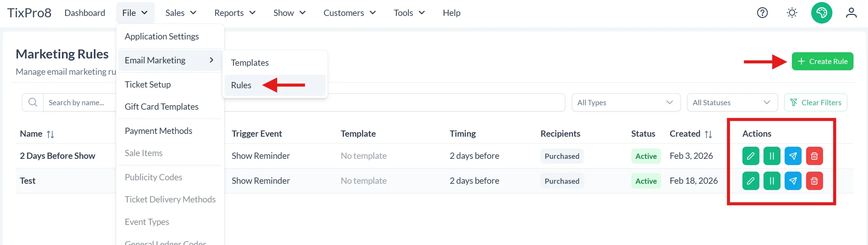
Task: Edit the '2 Days Before Show' rule
Action: click(750, 156)
